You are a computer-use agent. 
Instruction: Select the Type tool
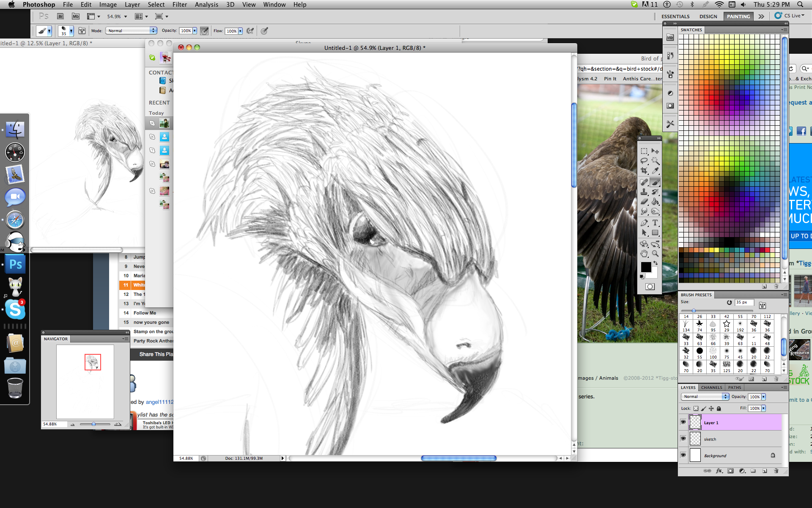[x=655, y=223]
